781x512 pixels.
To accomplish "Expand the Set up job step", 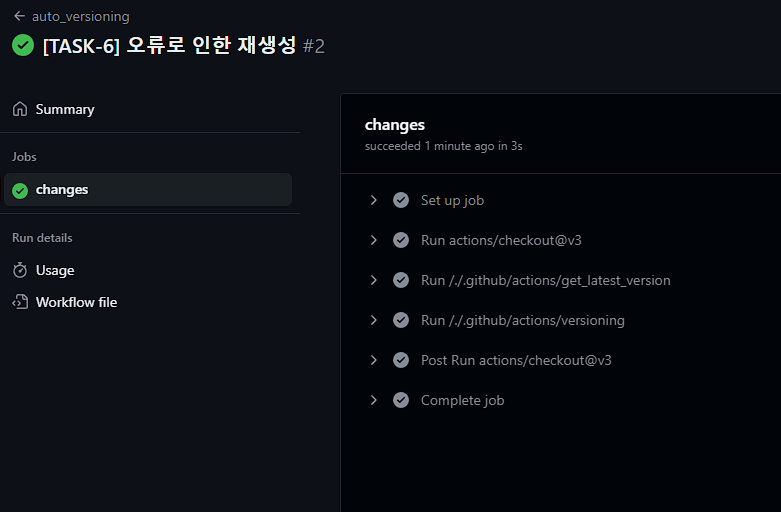I will click(x=374, y=200).
